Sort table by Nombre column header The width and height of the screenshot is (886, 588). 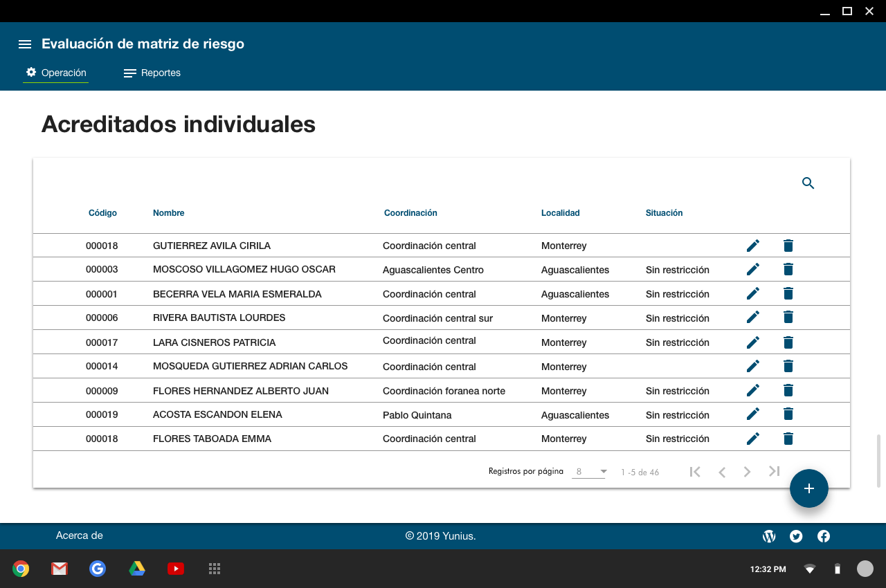(169, 213)
